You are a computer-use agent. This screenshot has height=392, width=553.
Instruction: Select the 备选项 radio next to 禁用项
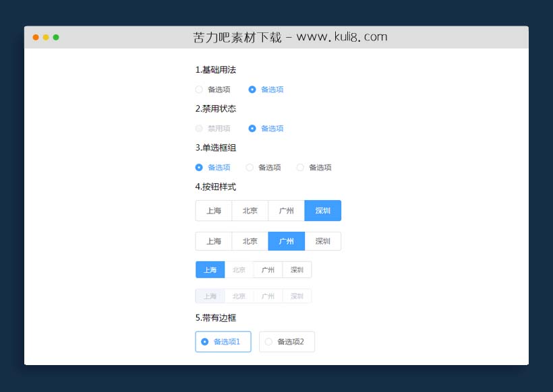click(x=253, y=128)
